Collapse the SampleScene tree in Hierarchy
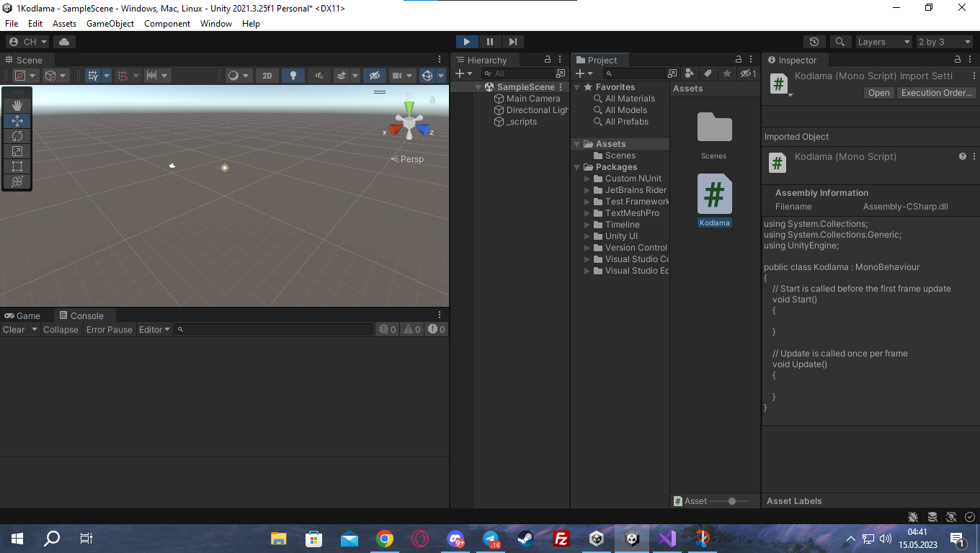980x553 pixels. (x=478, y=87)
